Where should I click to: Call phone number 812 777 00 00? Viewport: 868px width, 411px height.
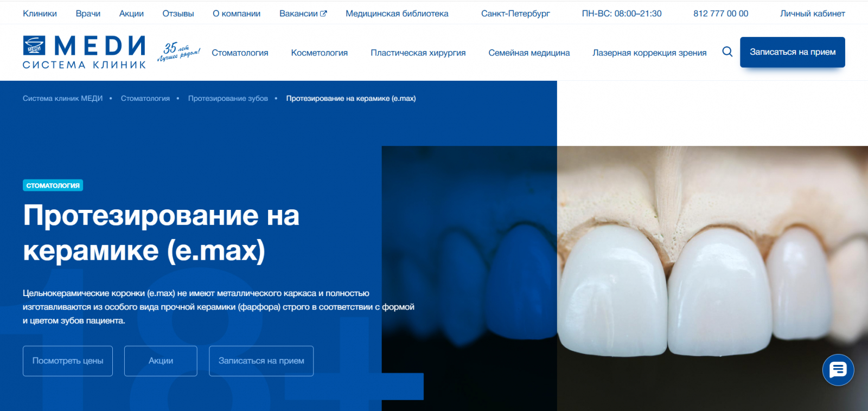(x=720, y=14)
